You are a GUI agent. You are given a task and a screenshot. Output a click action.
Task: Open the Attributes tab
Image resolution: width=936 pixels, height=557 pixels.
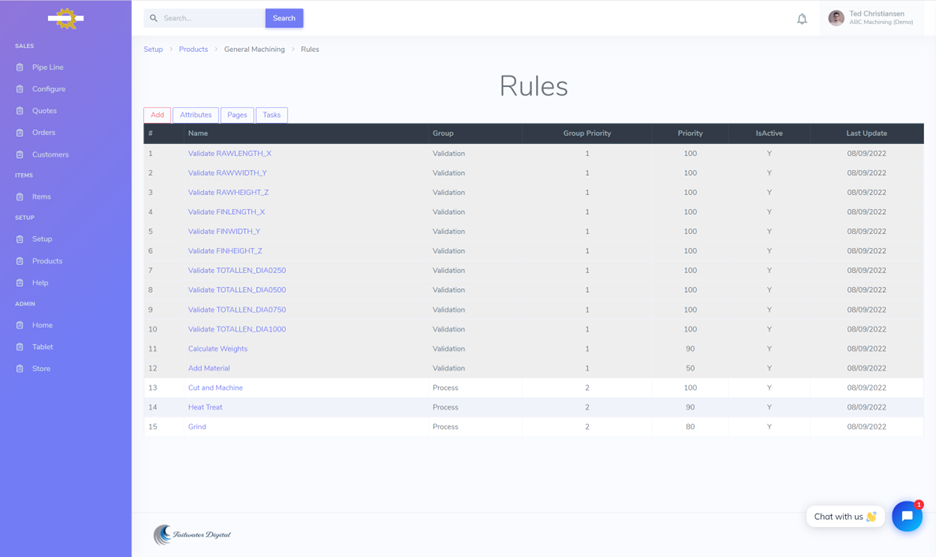tap(195, 115)
